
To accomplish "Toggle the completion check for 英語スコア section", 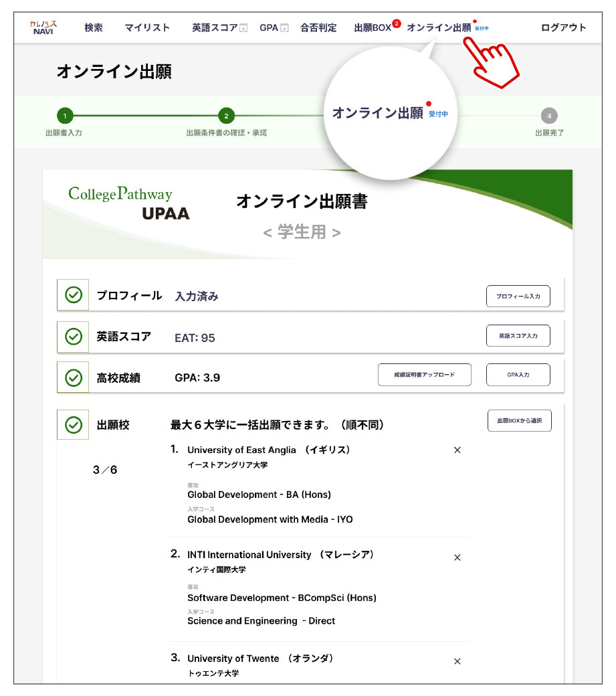I will tap(73, 337).
